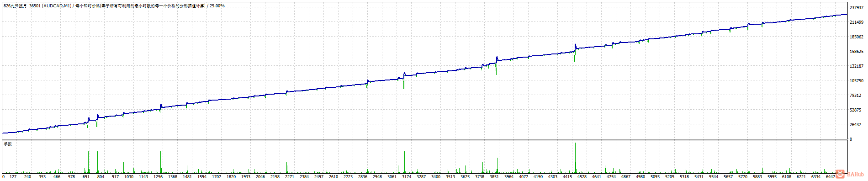Click the chart title "826九天揽月_36501 (AUDCAD,M1)"
The height and width of the screenshot is (181, 868).
coord(37,6)
